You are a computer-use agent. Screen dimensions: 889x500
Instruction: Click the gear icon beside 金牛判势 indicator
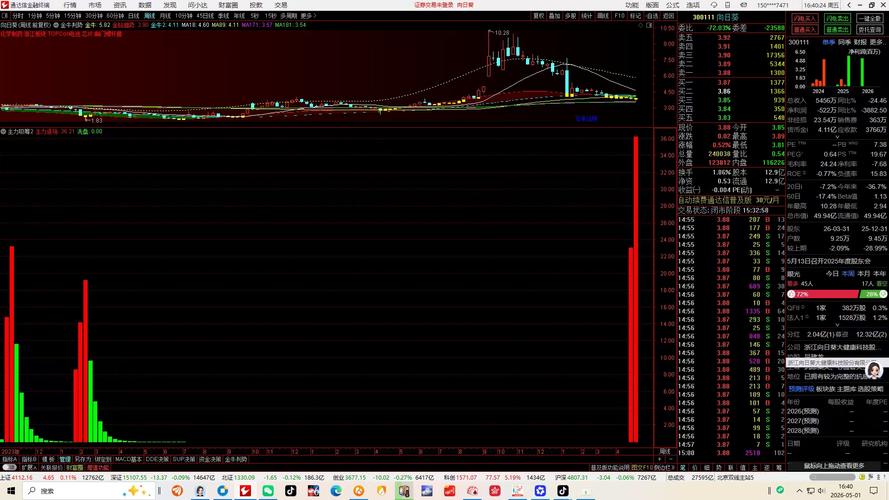point(56,25)
